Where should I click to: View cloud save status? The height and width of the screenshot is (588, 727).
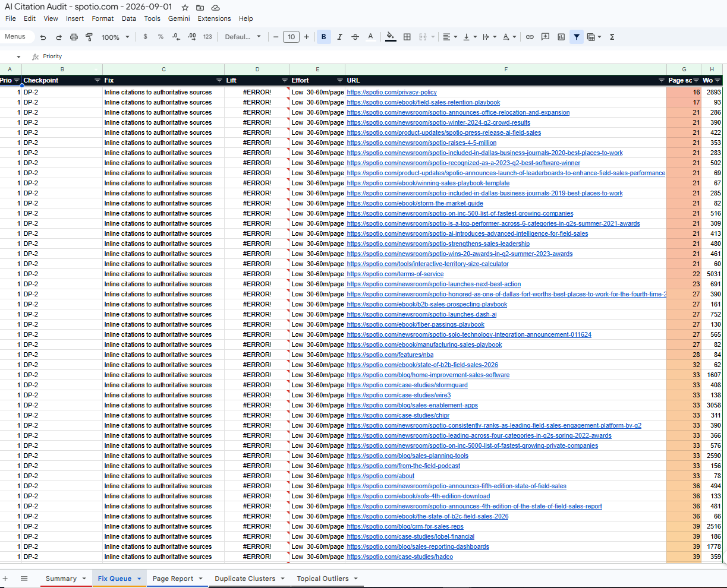pyautogui.click(x=216, y=7)
